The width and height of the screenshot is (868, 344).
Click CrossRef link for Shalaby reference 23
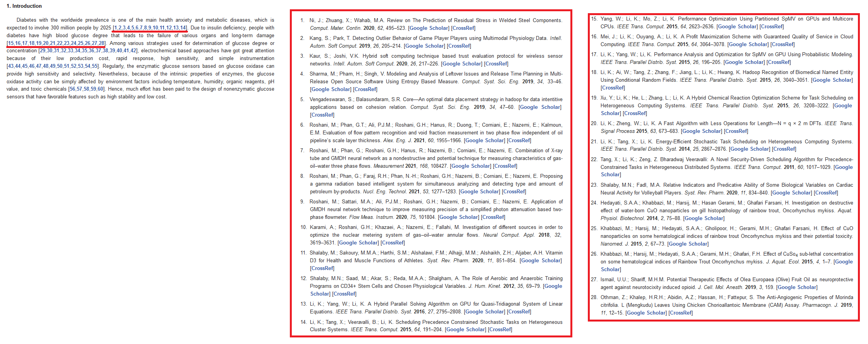(826, 193)
